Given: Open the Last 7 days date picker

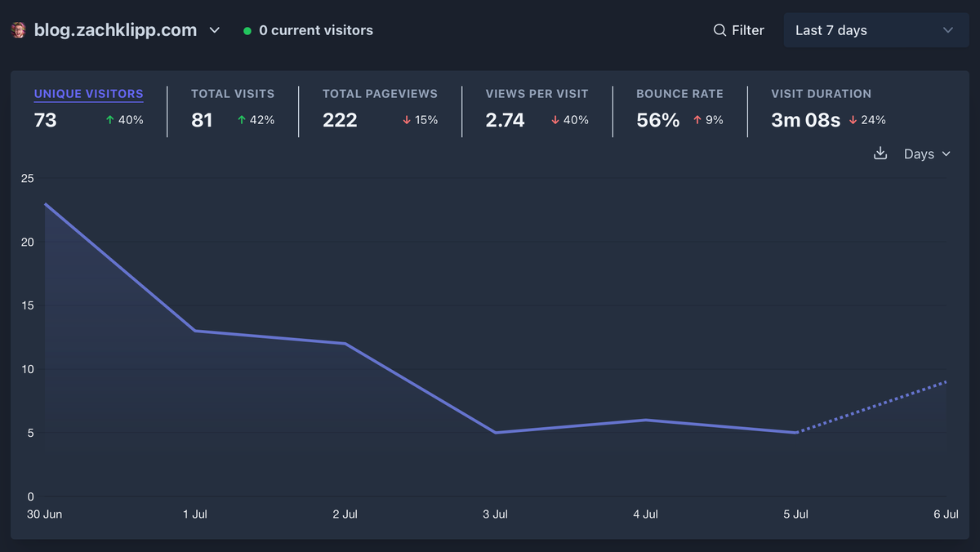Looking at the screenshot, I should pos(875,29).
